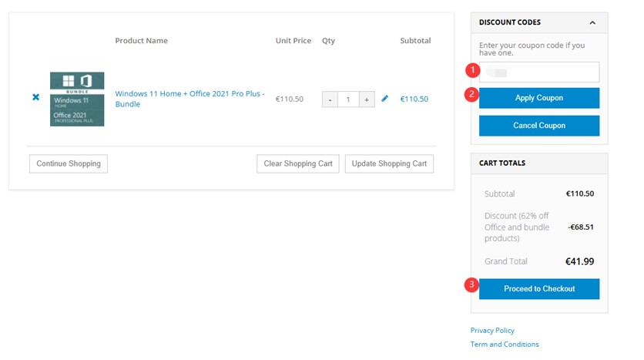644x360 pixels.
Task: Focus the coupon code input box
Action: 539,72
